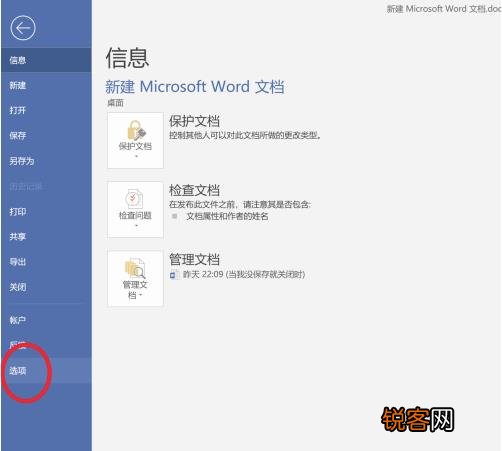Click the 保护文档 heading text
Image resolution: width=502 pixels, height=451 pixels.
pos(194,121)
